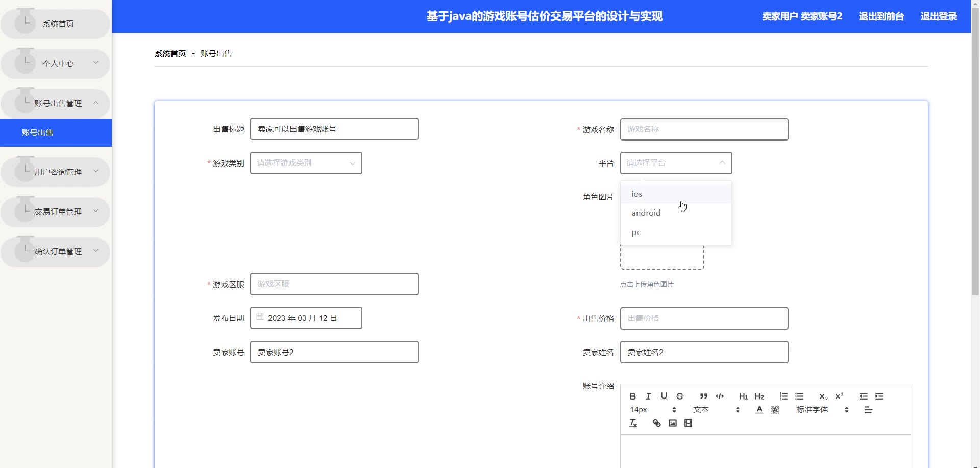Expand the 交易订单管理 sidebar menu
Viewport: 980px width, 468px height.
(56, 212)
